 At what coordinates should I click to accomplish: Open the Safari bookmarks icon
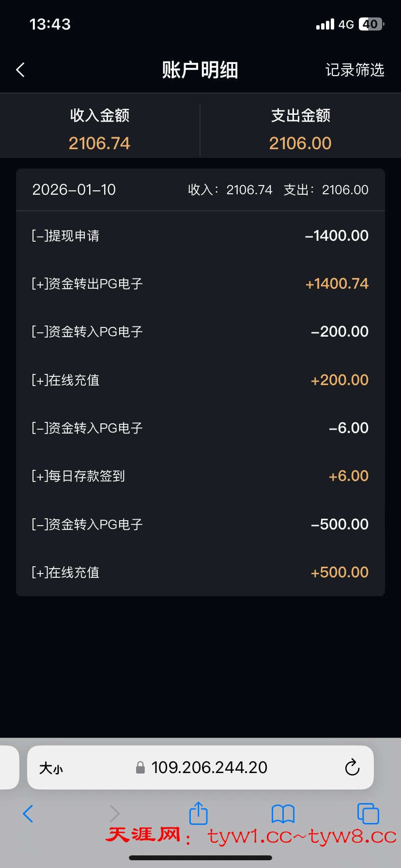click(283, 814)
